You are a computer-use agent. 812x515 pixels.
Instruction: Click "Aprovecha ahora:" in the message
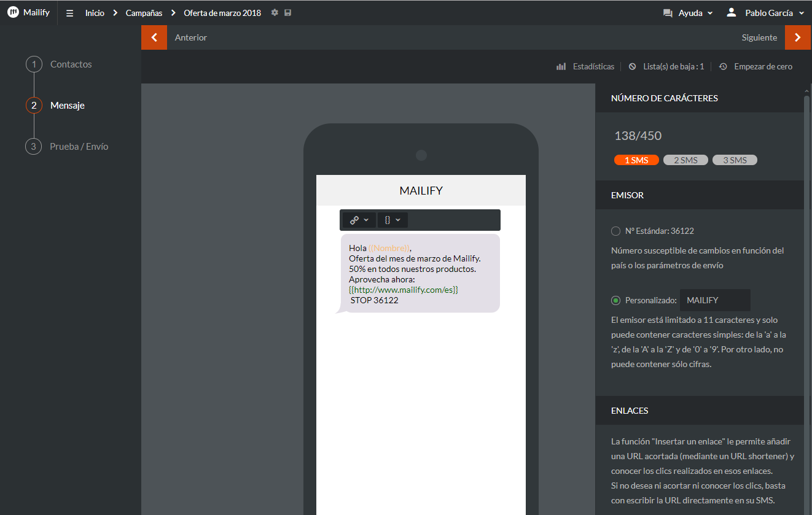click(x=382, y=279)
